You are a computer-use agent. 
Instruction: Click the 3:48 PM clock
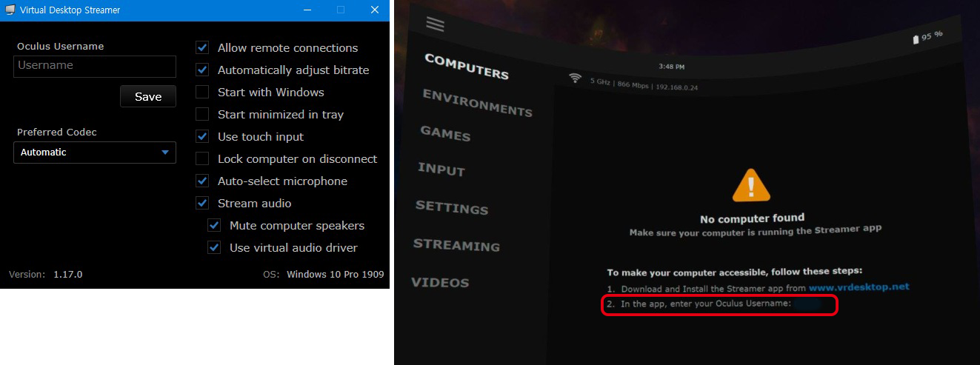click(x=671, y=67)
